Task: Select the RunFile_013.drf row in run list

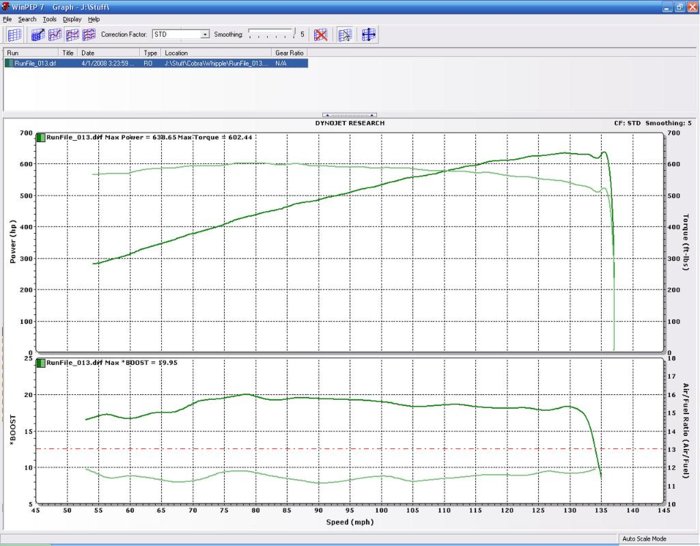Action: (x=36, y=63)
